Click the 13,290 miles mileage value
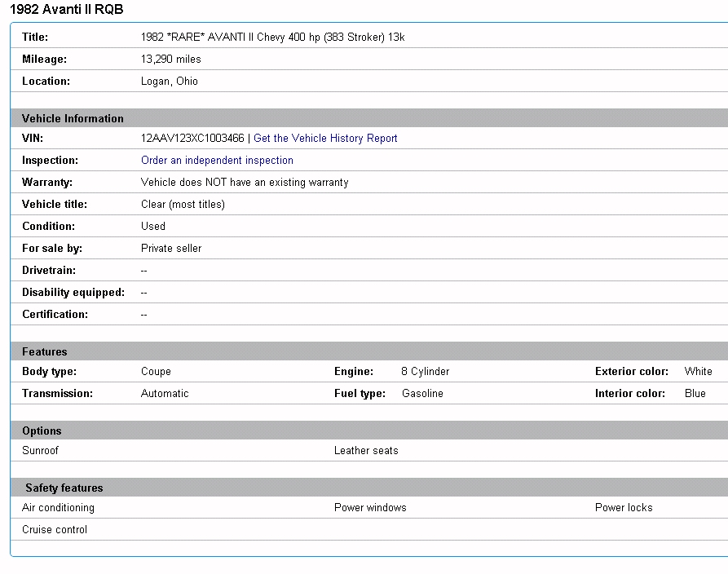 [171, 60]
